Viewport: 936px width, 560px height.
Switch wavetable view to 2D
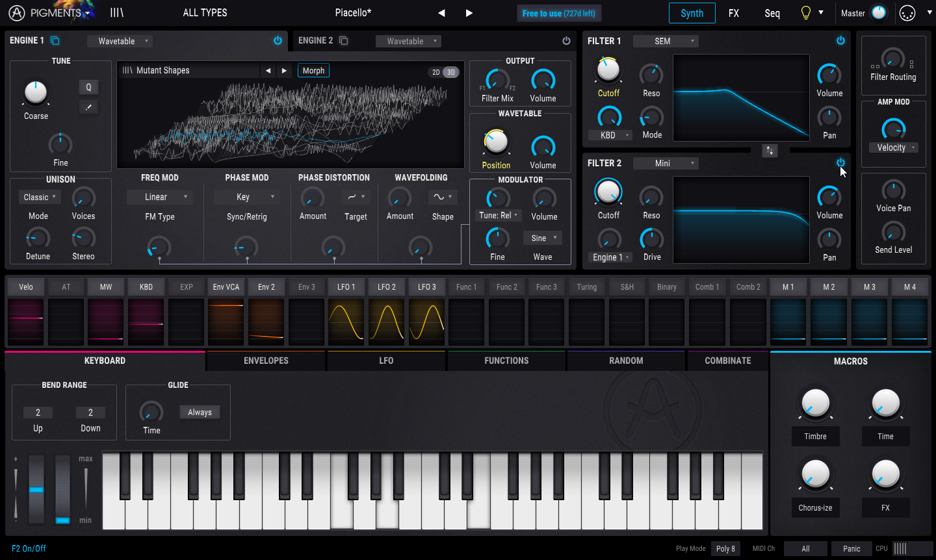pyautogui.click(x=436, y=72)
